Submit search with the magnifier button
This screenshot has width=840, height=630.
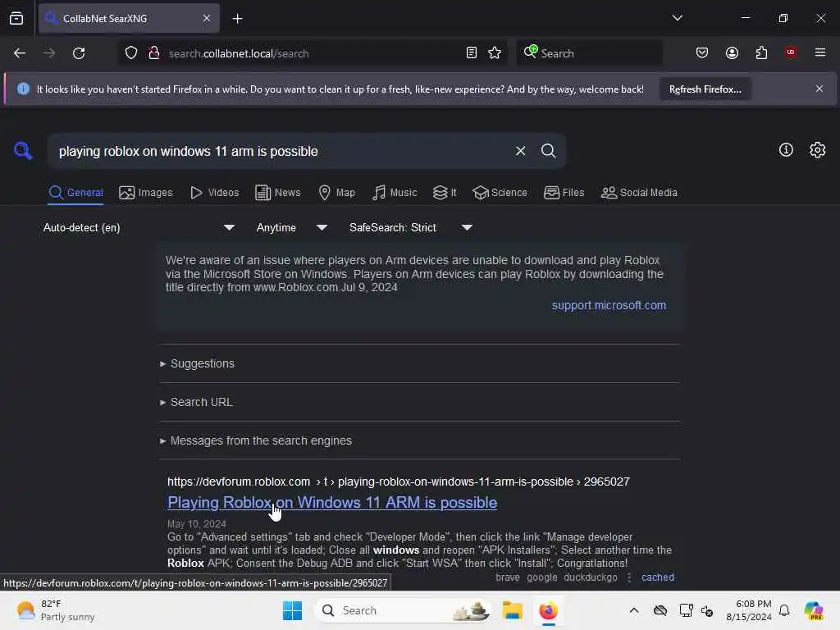(548, 151)
